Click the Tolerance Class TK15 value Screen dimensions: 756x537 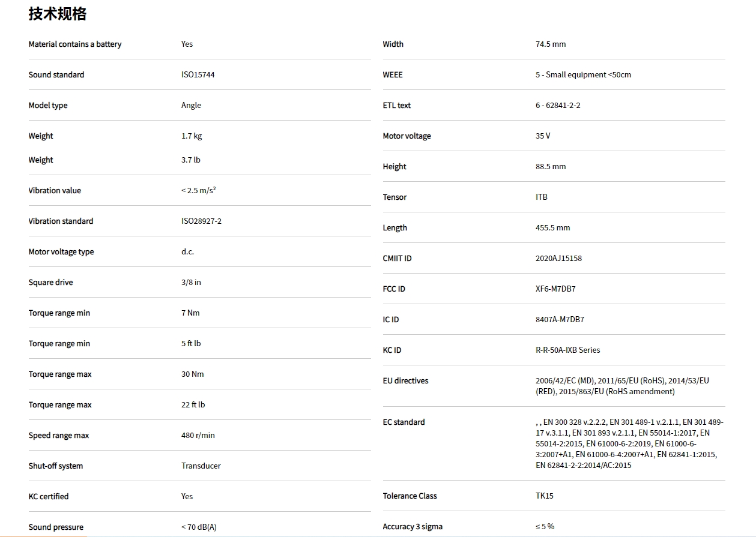click(545, 496)
